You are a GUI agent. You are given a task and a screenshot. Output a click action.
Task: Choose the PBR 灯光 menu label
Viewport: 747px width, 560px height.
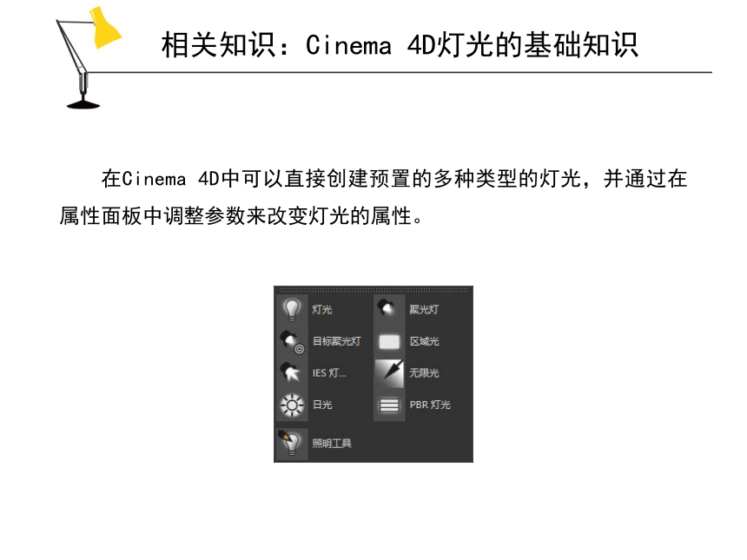click(430, 405)
